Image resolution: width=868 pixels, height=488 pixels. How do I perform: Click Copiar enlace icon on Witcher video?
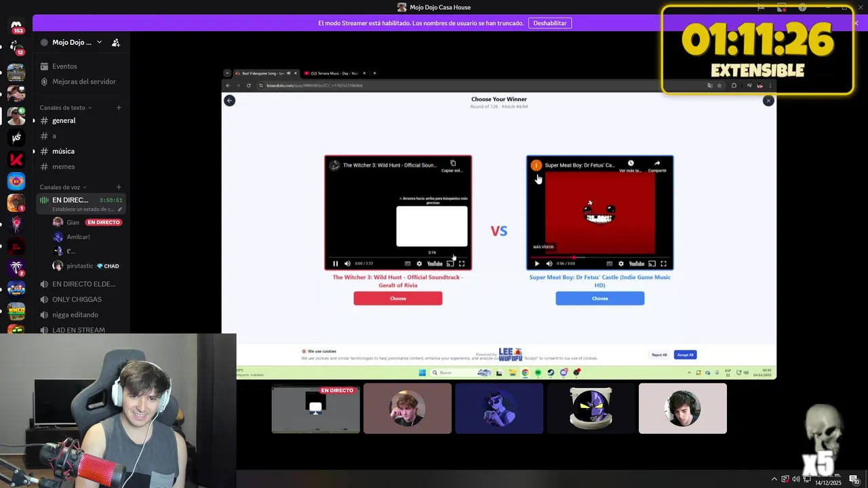[453, 163]
